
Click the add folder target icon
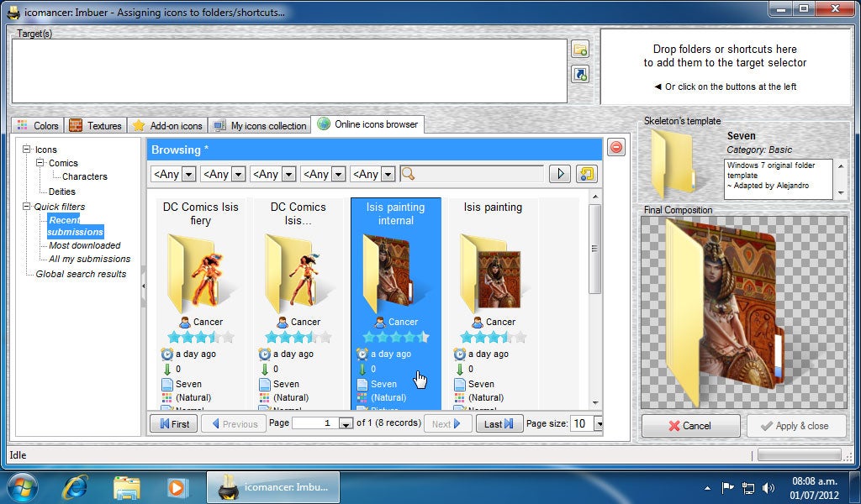point(580,49)
